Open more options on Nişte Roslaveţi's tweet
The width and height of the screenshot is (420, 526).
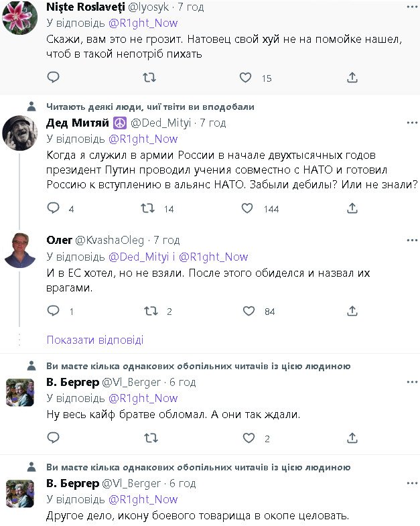409,7
